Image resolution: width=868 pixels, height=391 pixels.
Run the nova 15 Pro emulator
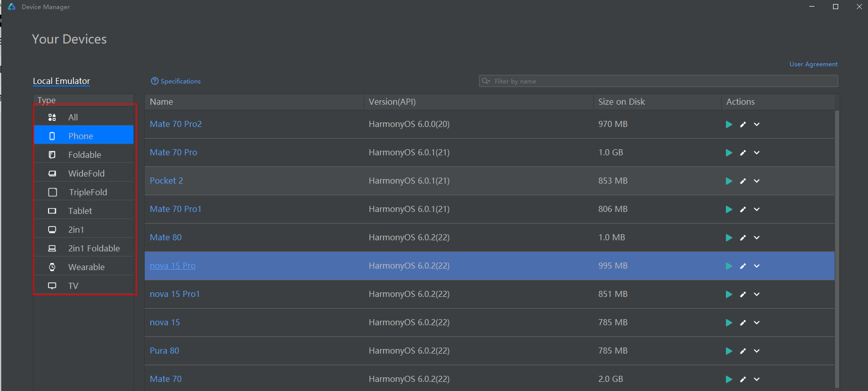(729, 266)
